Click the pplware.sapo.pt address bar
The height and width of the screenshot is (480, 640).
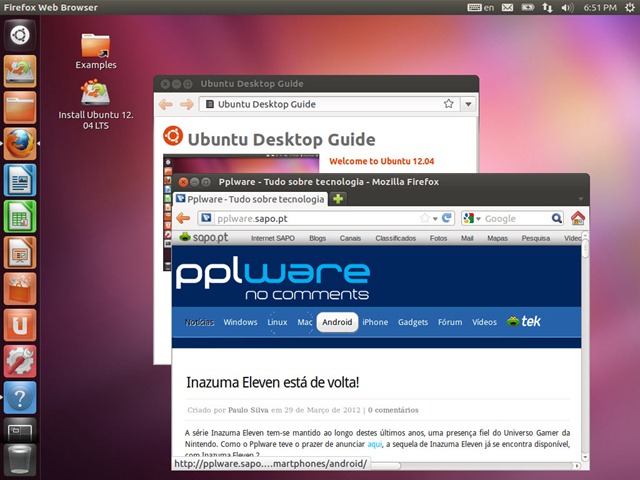[326, 218]
